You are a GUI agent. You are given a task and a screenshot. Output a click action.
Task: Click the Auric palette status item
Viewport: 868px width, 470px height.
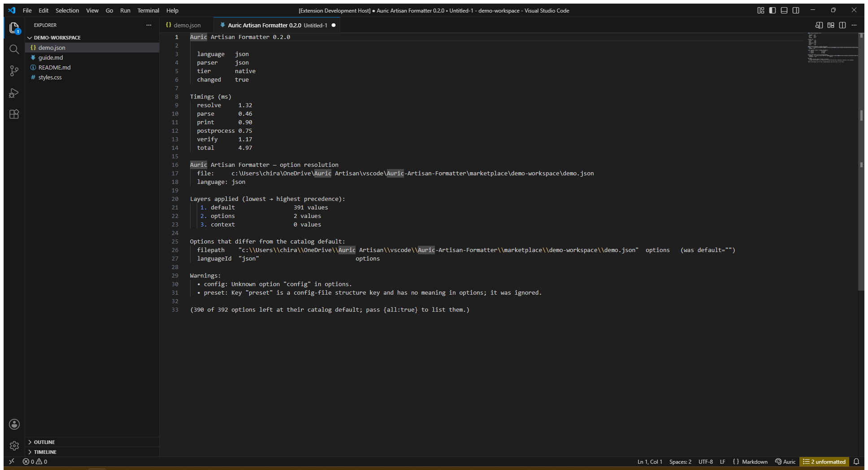point(786,461)
